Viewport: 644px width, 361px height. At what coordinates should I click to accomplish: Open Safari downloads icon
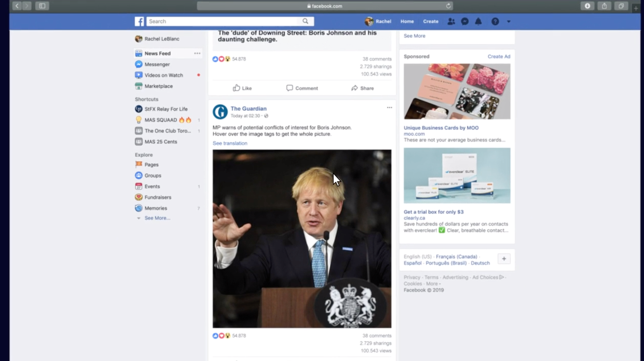pos(587,6)
